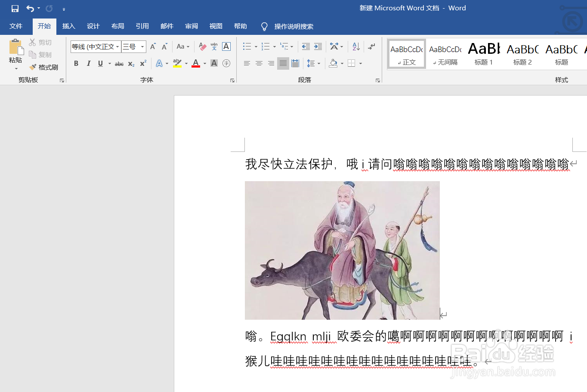This screenshot has height=392, width=587.
Task: Apply the 无间隔 No Spacing style
Action: [x=445, y=54]
